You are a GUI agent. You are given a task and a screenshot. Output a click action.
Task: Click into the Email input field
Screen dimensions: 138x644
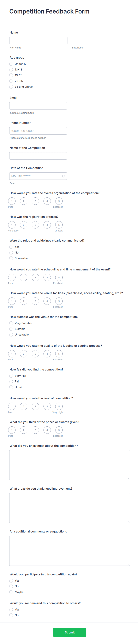tap(38, 106)
